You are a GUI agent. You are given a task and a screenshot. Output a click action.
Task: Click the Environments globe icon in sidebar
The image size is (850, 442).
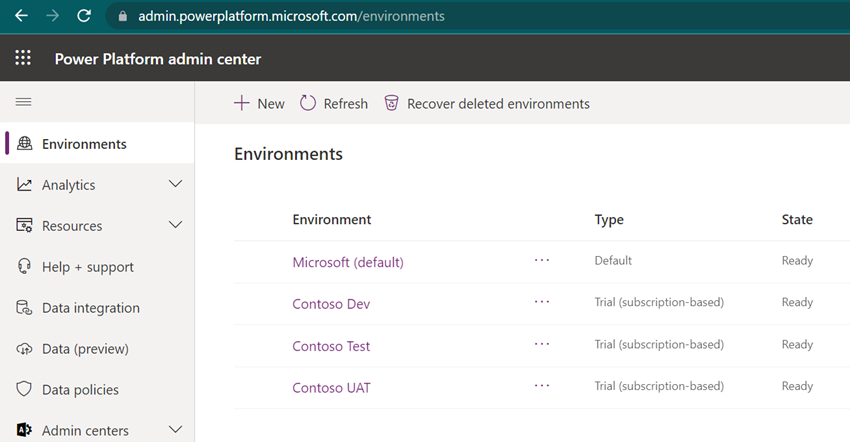(x=24, y=143)
